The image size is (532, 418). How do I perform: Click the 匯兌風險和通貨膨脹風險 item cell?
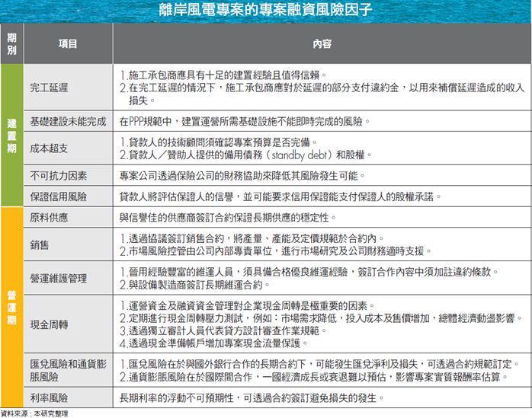tap(68, 369)
